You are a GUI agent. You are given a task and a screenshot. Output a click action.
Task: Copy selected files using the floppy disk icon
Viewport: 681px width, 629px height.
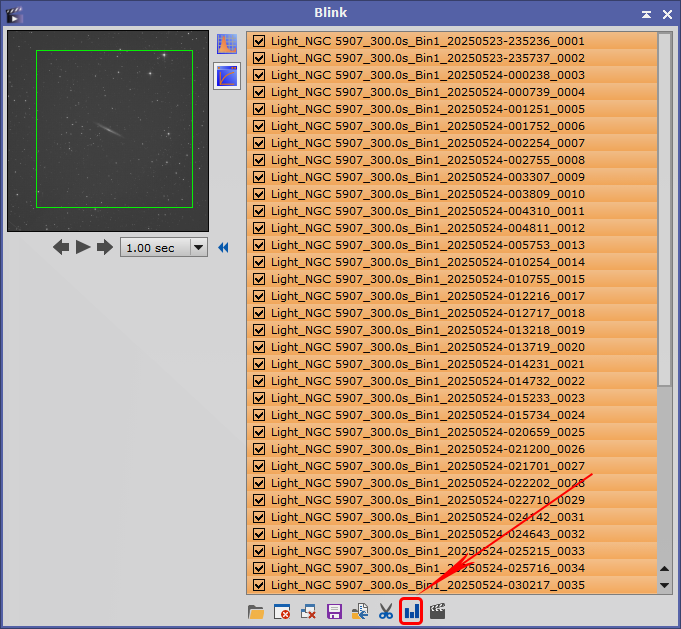pos(334,612)
